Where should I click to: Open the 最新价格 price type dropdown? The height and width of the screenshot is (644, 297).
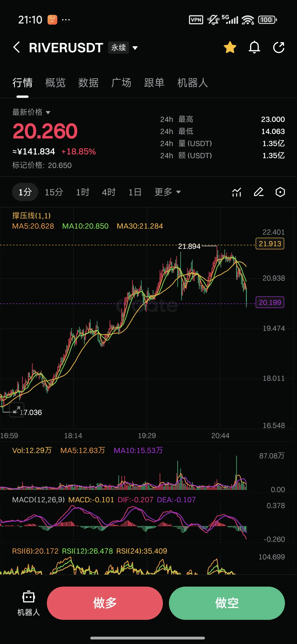(32, 112)
